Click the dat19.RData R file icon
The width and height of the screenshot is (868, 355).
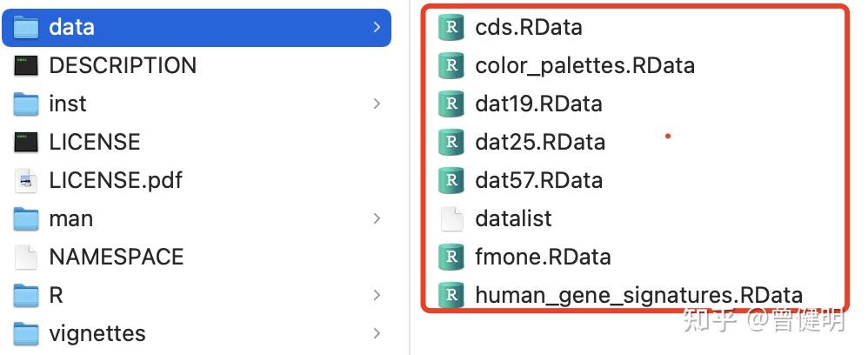pos(451,104)
